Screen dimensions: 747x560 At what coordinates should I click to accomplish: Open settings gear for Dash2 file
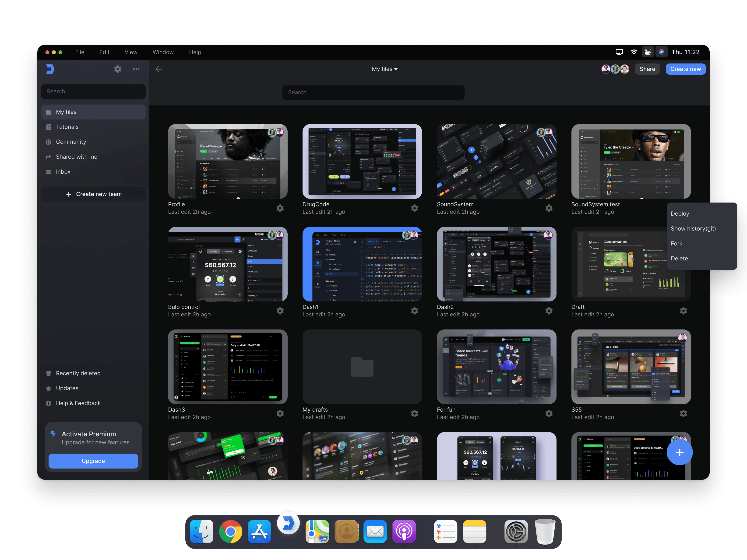click(x=549, y=311)
